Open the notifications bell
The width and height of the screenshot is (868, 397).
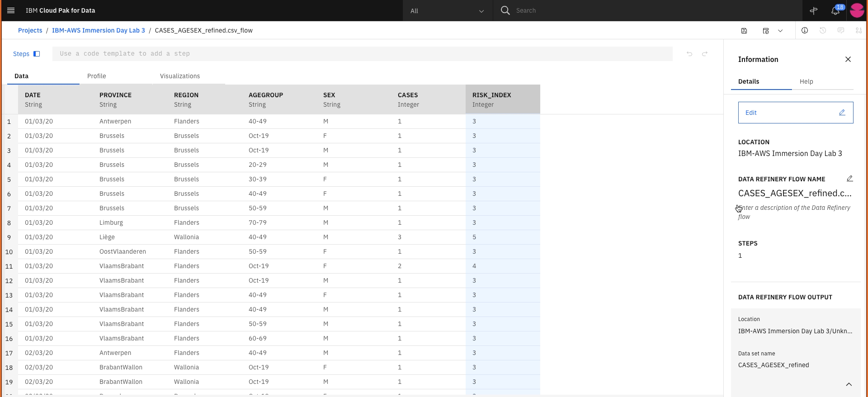835,11
